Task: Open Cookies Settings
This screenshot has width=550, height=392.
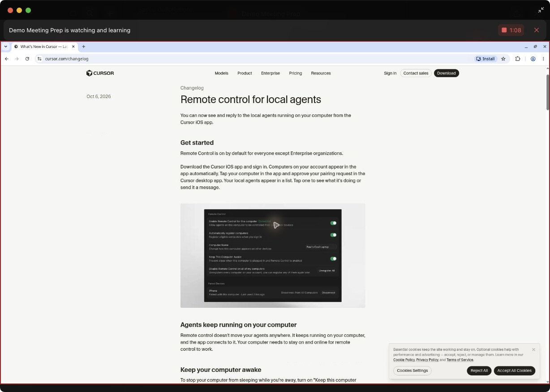Action: click(x=412, y=370)
